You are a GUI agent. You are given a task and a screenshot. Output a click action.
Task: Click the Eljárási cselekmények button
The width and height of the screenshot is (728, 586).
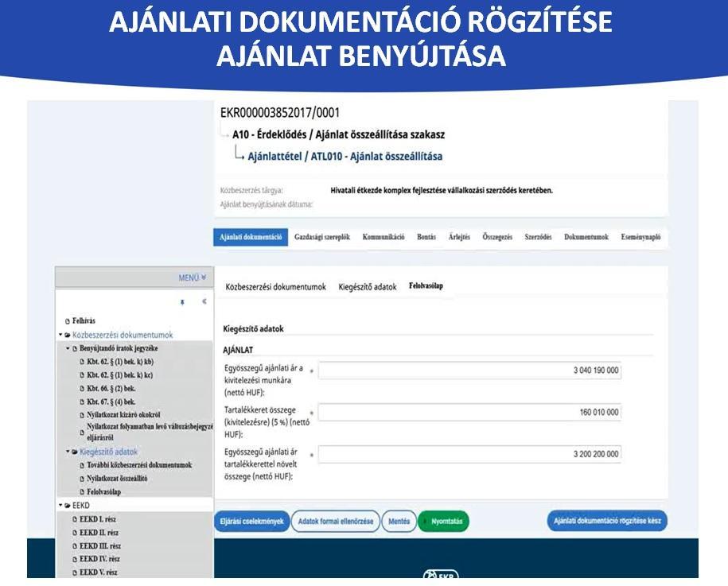pyautogui.click(x=252, y=521)
